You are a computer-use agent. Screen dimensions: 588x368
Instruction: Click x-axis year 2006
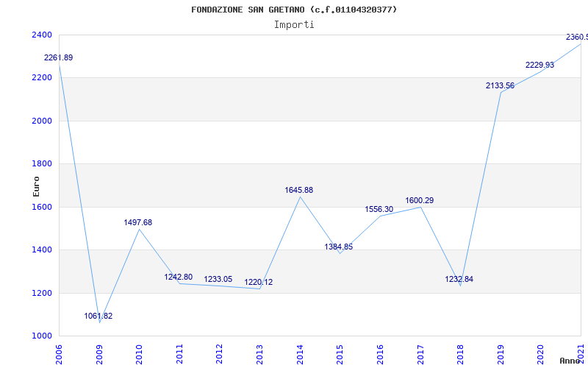(59, 354)
